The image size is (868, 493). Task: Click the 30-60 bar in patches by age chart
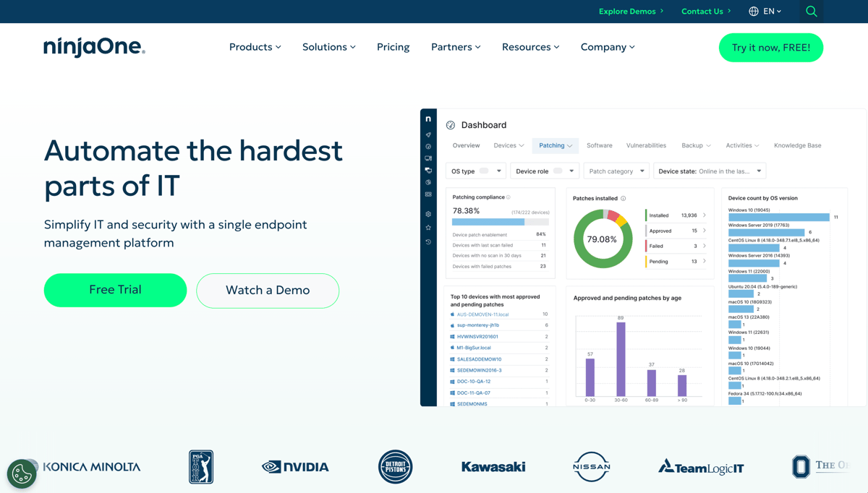click(621, 359)
